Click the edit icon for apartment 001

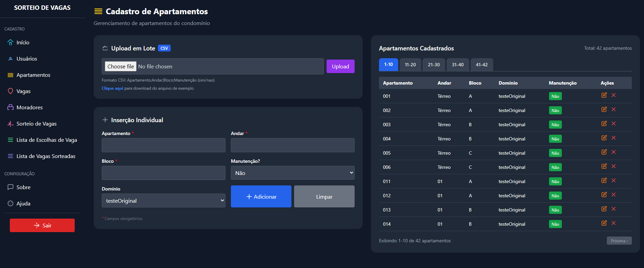pos(604,95)
